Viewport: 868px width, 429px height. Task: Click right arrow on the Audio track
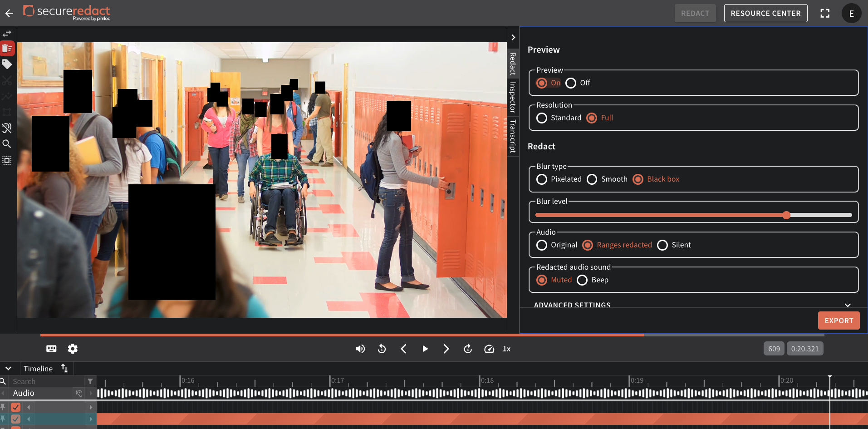click(x=91, y=393)
